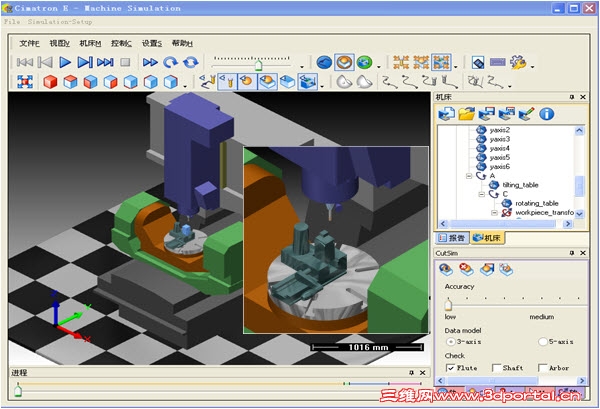Viewport: 600px width, 409px height.
Task: Toggle the highlighted blue network layout icon
Action: click(441, 62)
